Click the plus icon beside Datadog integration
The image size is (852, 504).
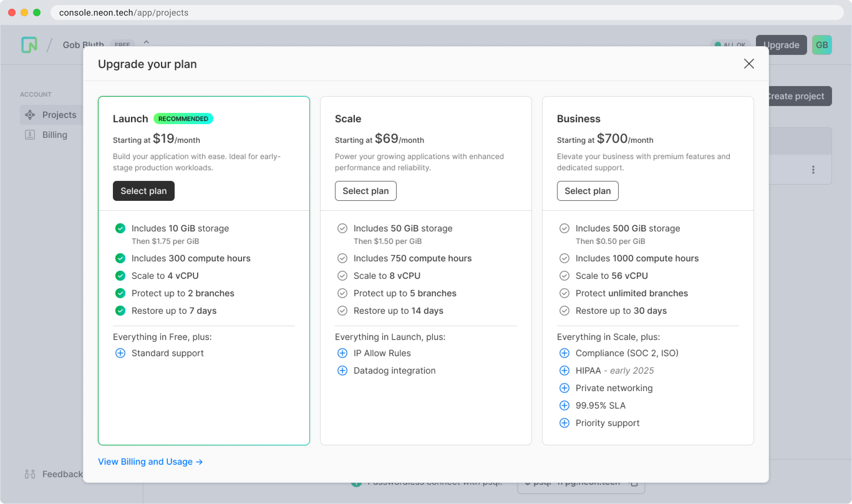click(x=342, y=371)
